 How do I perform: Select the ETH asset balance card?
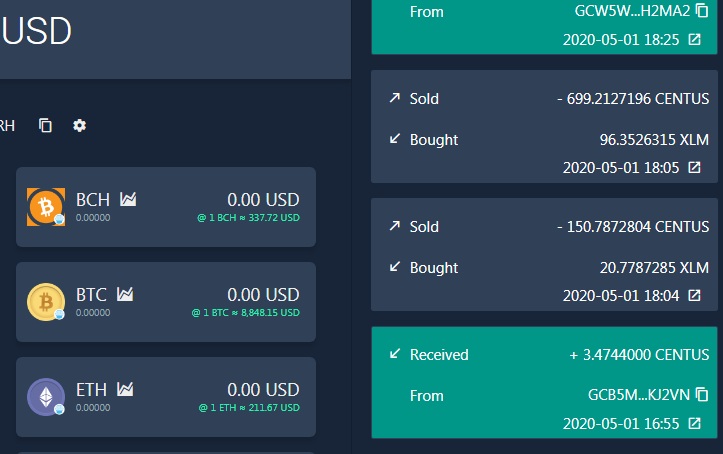click(166, 397)
